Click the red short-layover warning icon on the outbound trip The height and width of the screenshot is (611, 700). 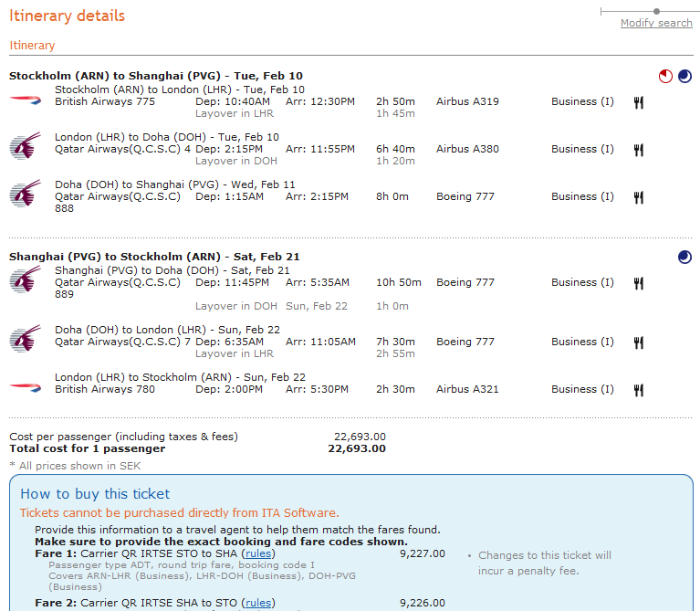(665, 77)
